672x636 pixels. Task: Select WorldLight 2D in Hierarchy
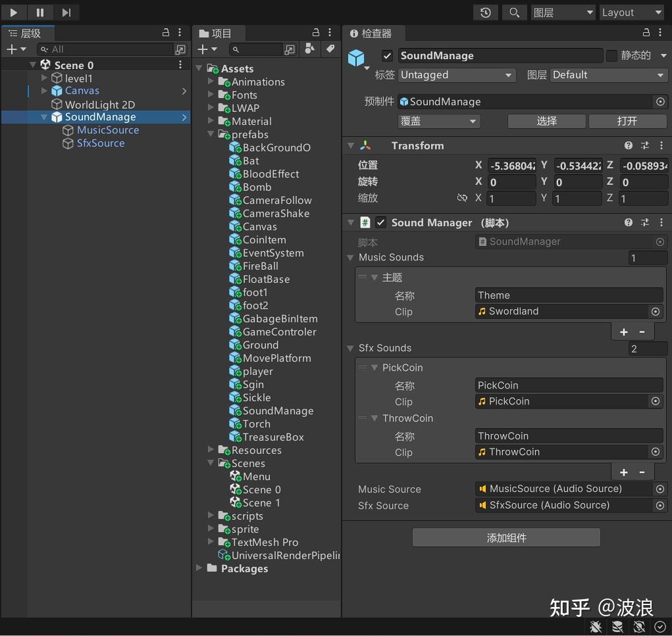click(99, 105)
